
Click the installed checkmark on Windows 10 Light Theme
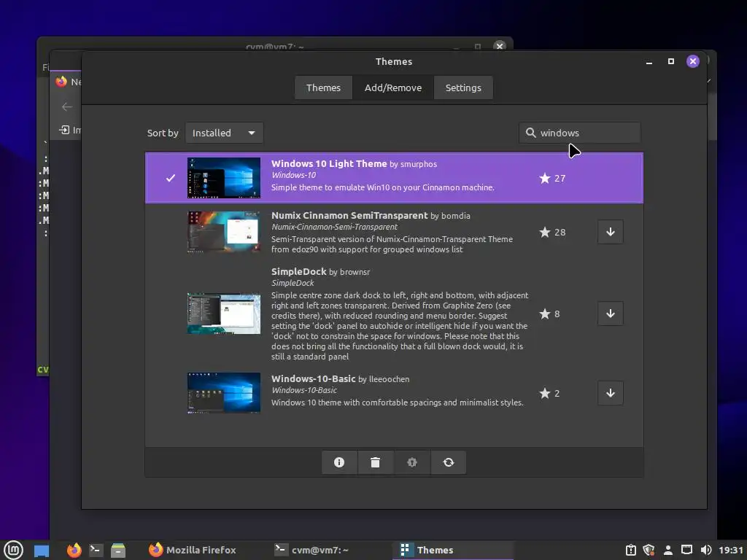171,178
